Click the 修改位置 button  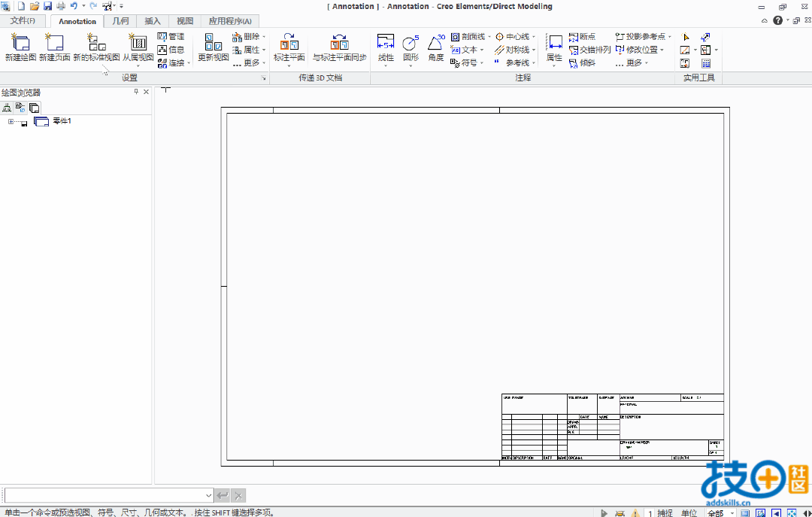[640, 50]
